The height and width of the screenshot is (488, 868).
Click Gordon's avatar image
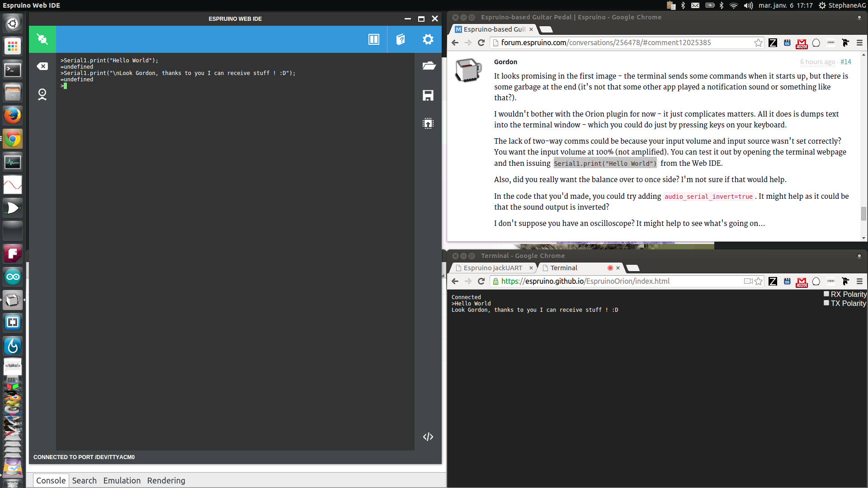pos(468,70)
